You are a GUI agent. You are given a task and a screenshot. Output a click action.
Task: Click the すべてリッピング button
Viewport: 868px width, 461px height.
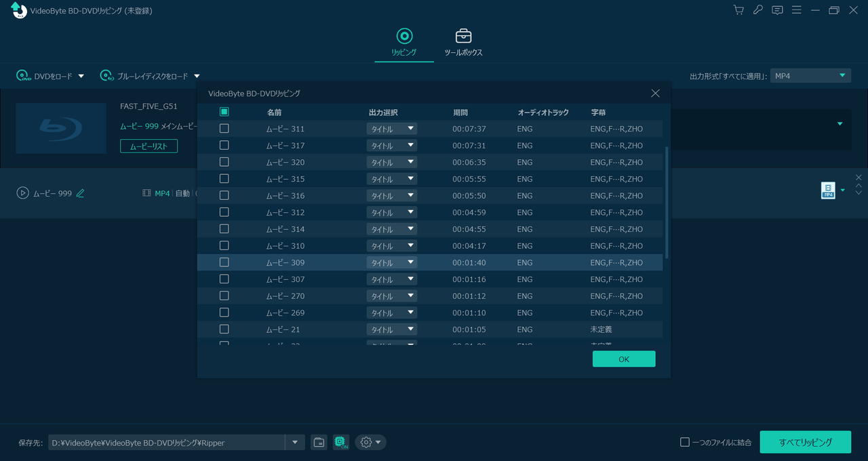(x=805, y=442)
